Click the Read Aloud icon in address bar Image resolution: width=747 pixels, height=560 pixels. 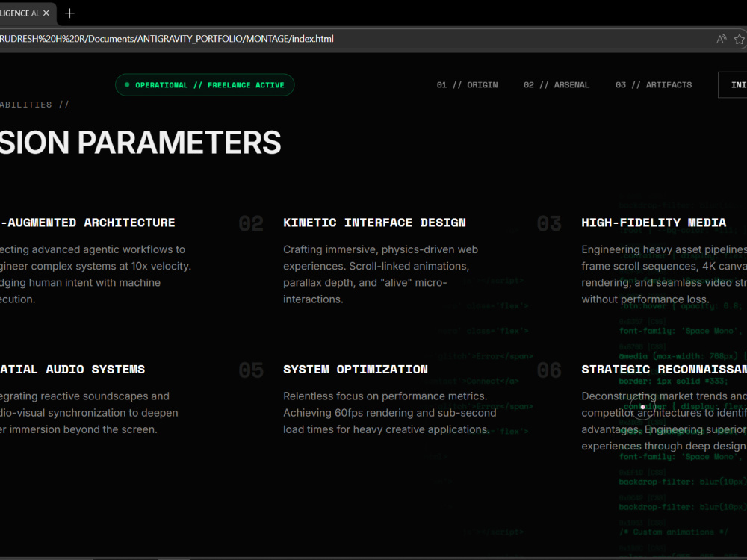point(722,39)
